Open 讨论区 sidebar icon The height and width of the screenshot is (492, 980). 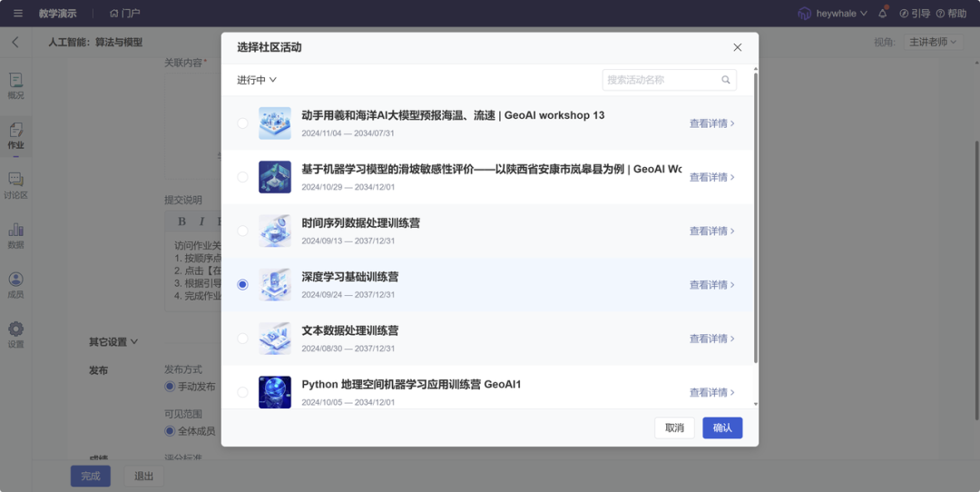click(15, 180)
